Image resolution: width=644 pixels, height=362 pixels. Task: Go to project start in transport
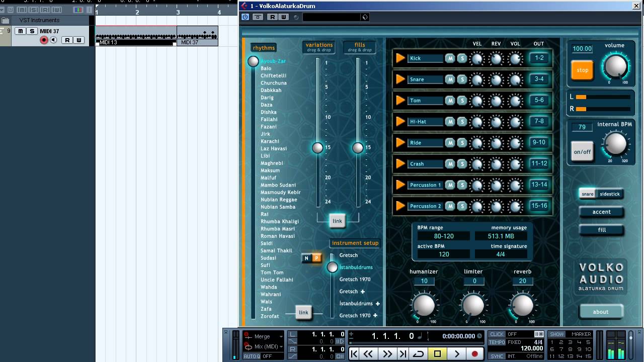pyautogui.click(x=354, y=354)
